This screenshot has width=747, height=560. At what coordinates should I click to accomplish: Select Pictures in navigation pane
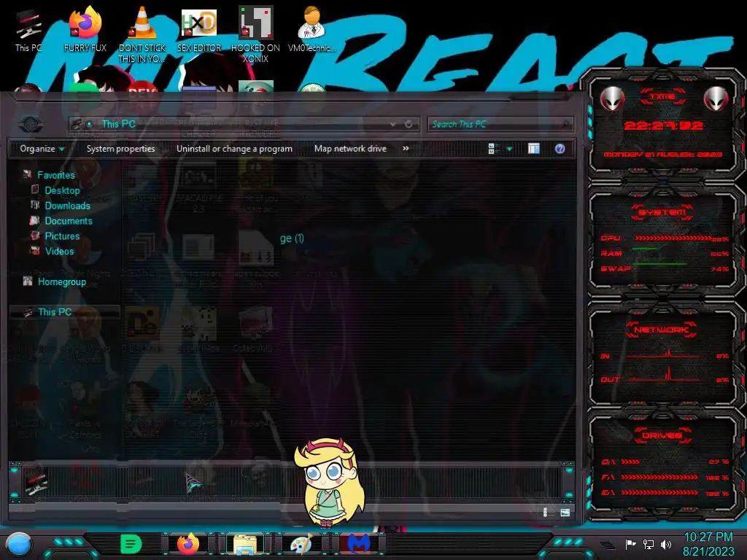coord(62,236)
